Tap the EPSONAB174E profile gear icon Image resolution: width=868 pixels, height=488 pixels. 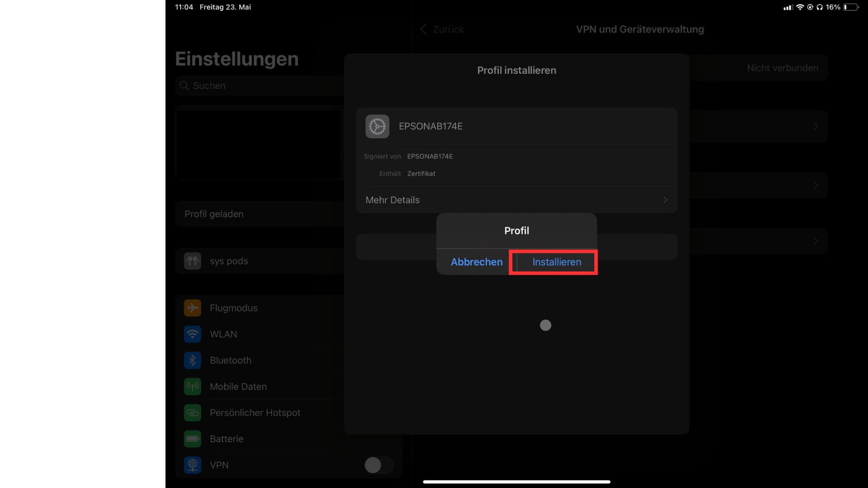point(377,127)
